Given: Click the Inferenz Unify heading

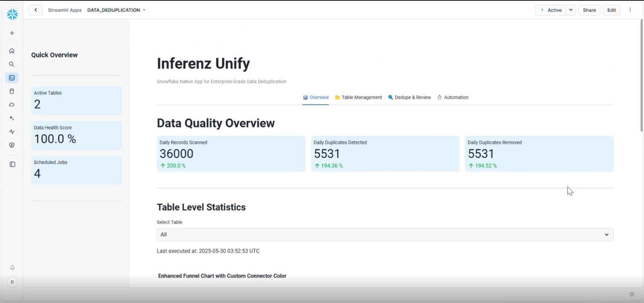Looking at the screenshot, I should 203,64.
